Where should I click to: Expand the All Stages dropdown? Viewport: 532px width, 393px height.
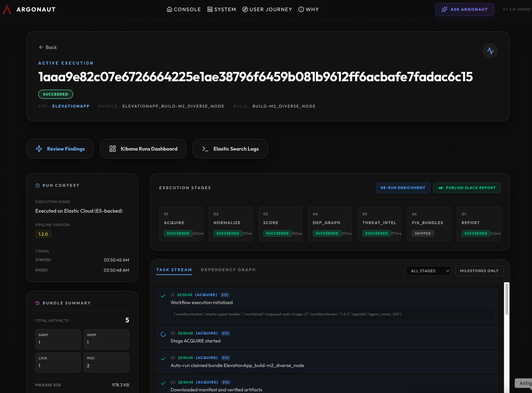[428, 271]
